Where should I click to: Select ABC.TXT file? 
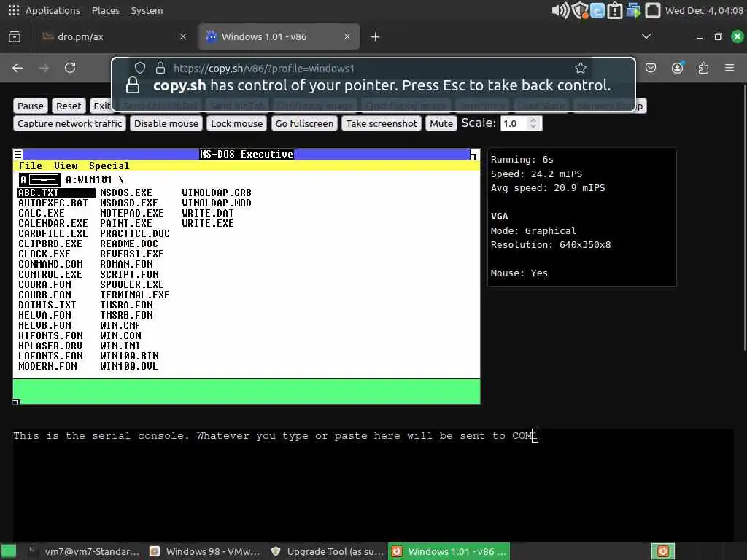(x=56, y=192)
